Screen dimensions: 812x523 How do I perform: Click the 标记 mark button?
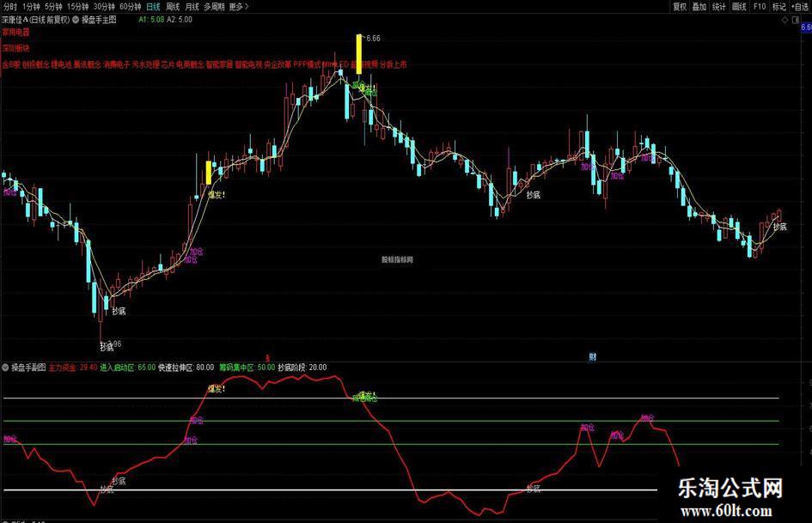(778, 7)
